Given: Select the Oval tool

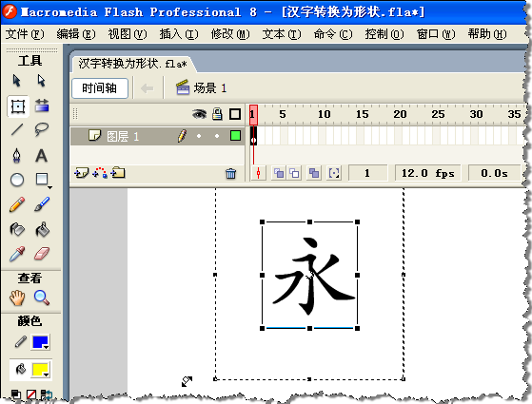Looking at the screenshot, I should pyautogui.click(x=17, y=180).
